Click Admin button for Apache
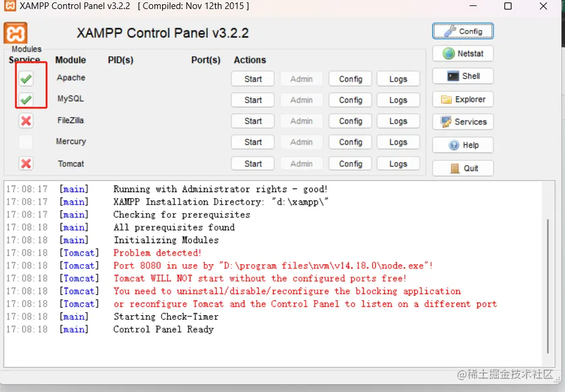 301,79
